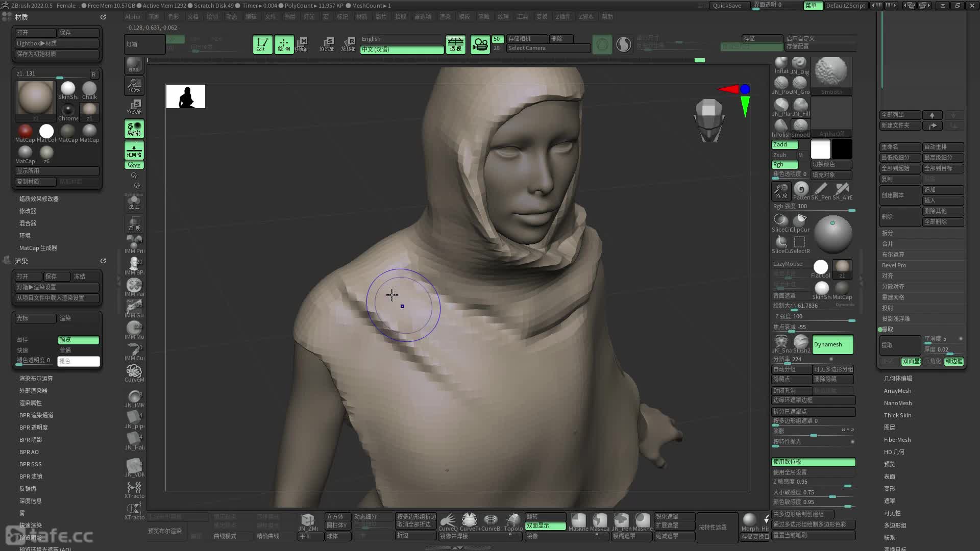Click the 填充对象 button
The image size is (980, 551).
coord(831,175)
